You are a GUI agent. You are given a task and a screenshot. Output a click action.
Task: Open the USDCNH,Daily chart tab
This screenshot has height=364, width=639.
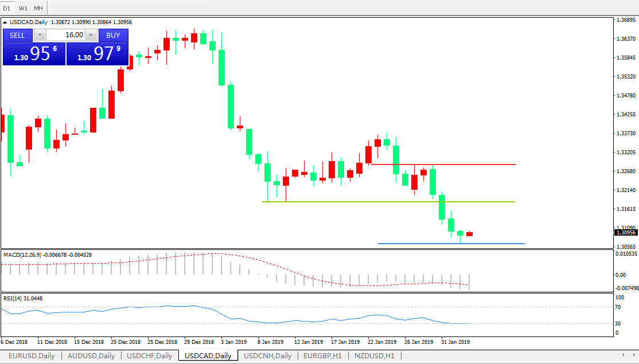pyautogui.click(x=267, y=356)
